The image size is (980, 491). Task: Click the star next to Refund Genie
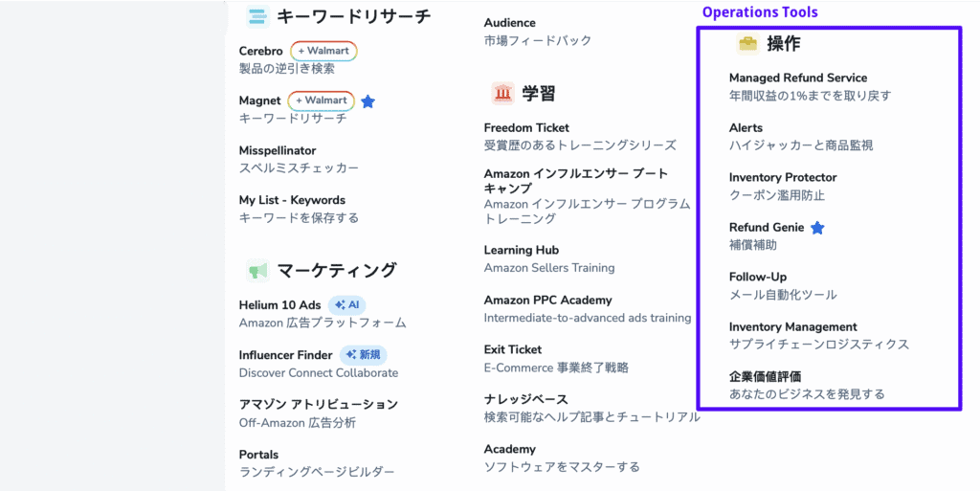(x=817, y=228)
